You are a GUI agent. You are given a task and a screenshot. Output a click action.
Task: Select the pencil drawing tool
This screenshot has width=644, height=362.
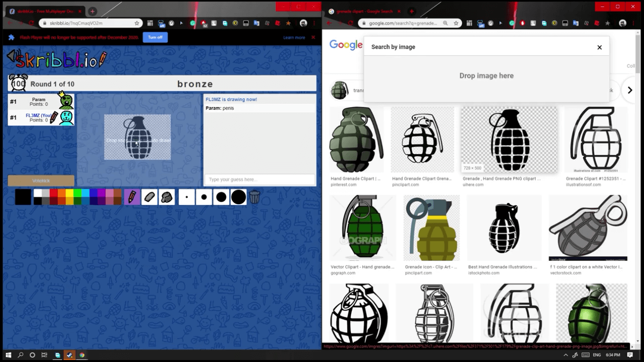(132, 197)
